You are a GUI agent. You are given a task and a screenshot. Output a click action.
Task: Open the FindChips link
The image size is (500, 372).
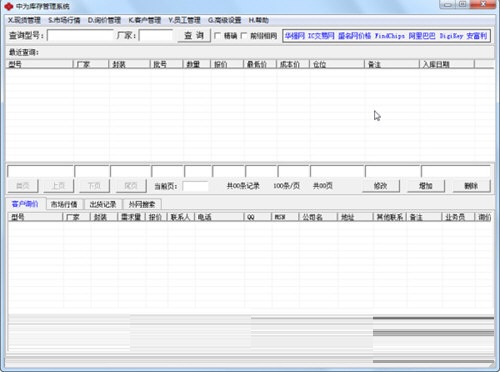click(390, 36)
